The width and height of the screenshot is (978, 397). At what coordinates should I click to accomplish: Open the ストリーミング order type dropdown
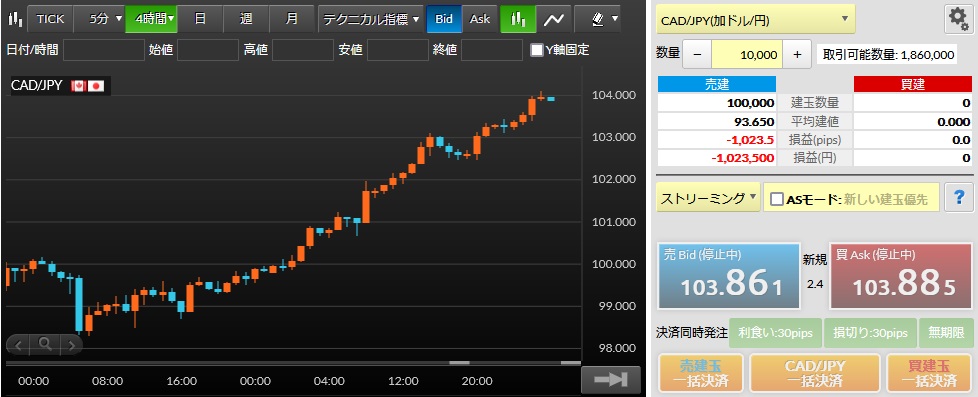[x=708, y=198]
